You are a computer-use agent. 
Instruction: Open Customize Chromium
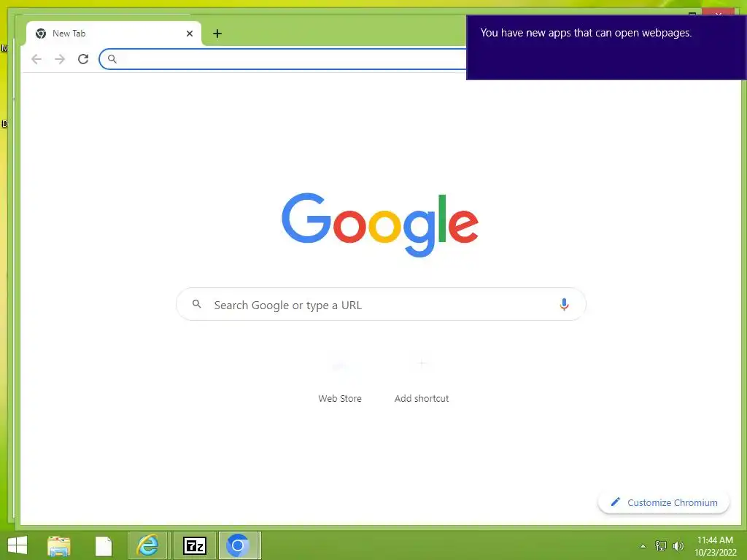tap(664, 503)
